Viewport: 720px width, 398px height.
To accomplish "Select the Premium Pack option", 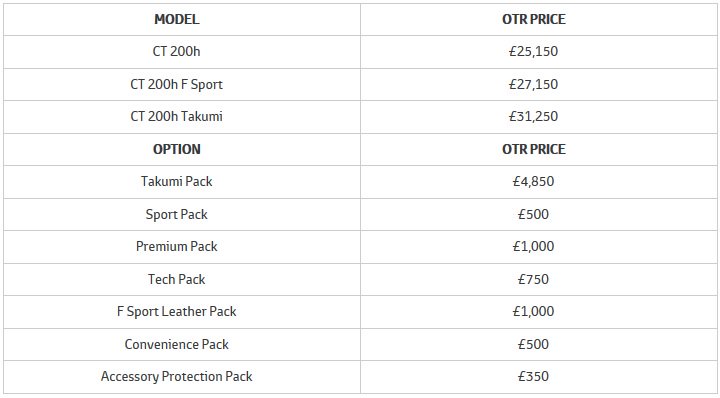I will point(176,247).
